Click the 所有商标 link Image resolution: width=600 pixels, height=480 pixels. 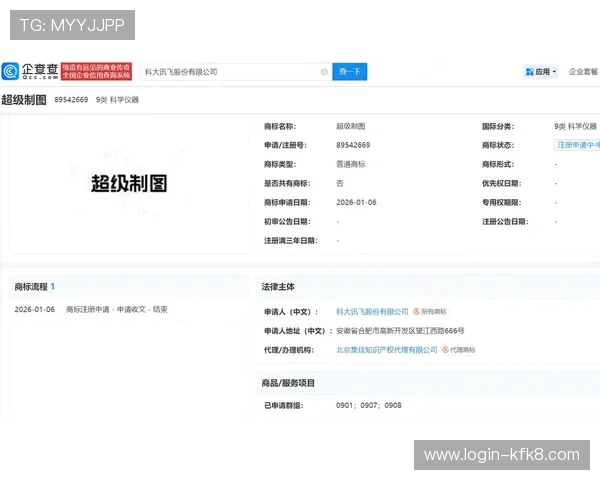pos(434,312)
